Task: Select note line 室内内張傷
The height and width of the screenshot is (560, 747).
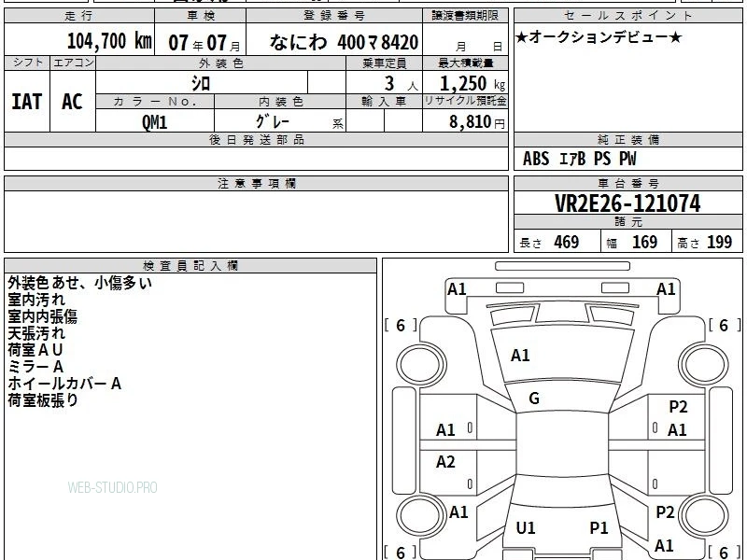Action: click(x=42, y=316)
